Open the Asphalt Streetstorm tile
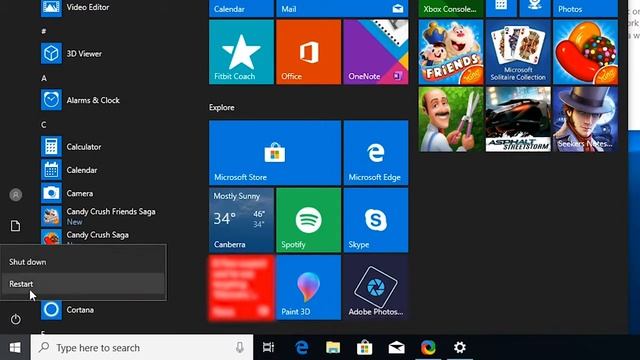 point(518,119)
